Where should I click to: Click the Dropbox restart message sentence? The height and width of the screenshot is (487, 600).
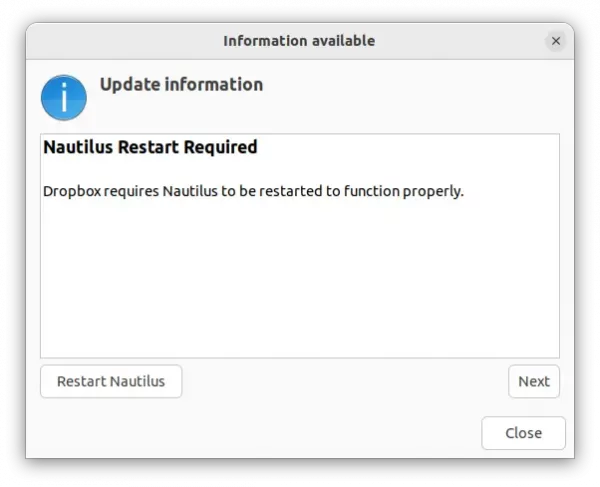coord(253,191)
